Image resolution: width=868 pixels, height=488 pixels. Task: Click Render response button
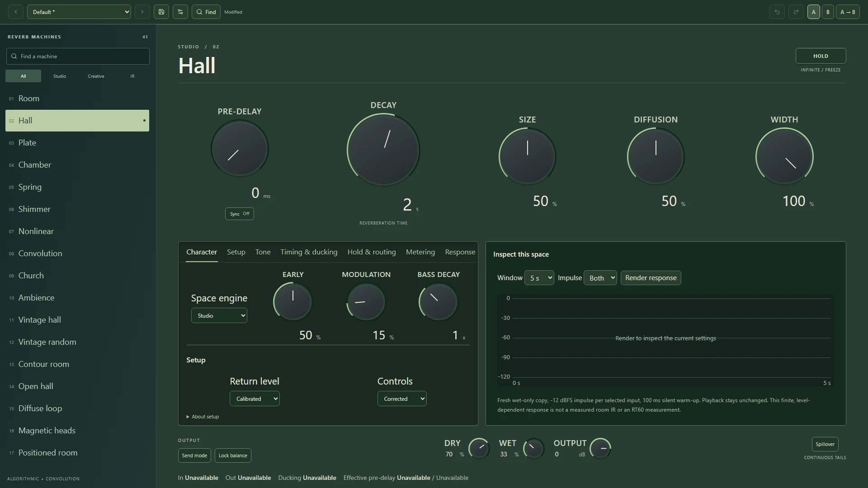pyautogui.click(x=651, y=278)
